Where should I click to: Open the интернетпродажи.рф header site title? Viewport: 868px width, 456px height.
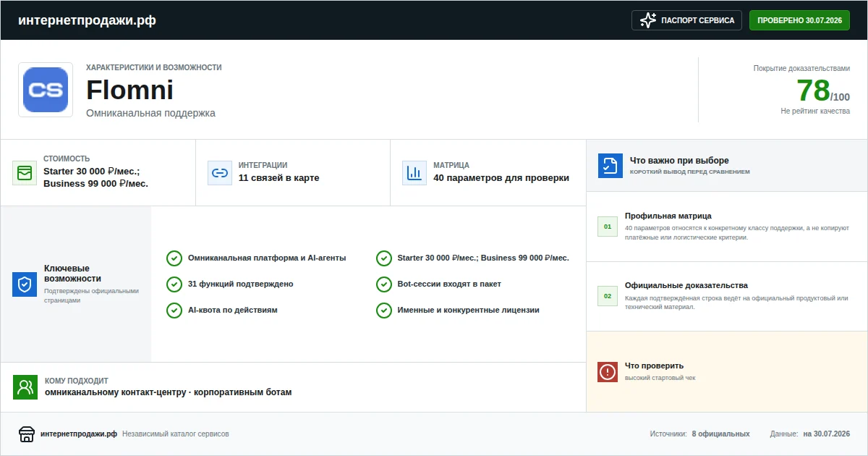pos(87,20)
